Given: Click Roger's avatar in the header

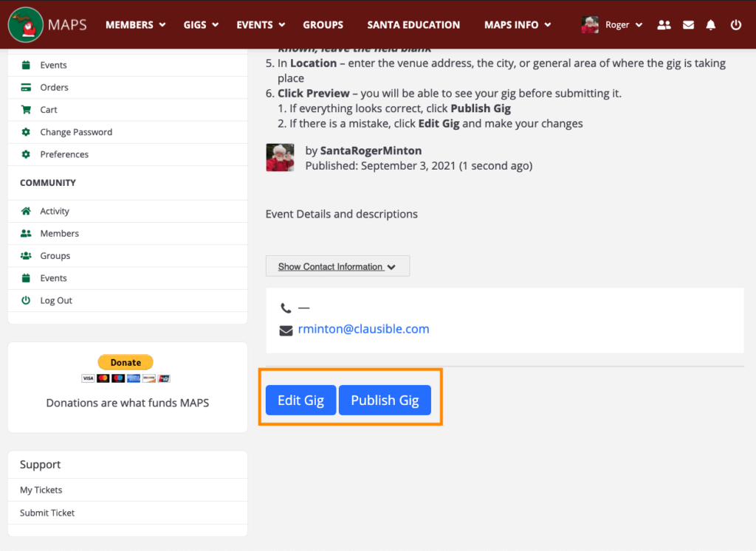Looking at the screenshot, I should [x=590, y=24].
